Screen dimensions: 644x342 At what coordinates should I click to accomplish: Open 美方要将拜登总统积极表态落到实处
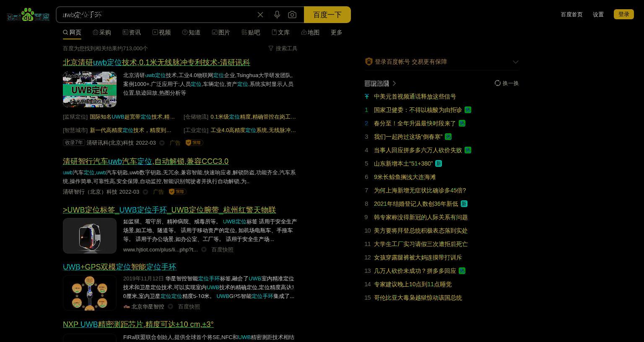click(x=421, y=231)
